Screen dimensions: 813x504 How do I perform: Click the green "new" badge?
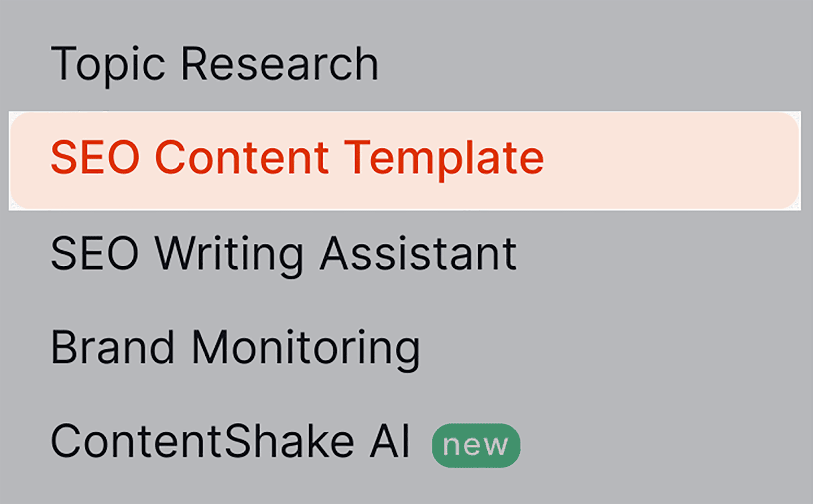476,445
